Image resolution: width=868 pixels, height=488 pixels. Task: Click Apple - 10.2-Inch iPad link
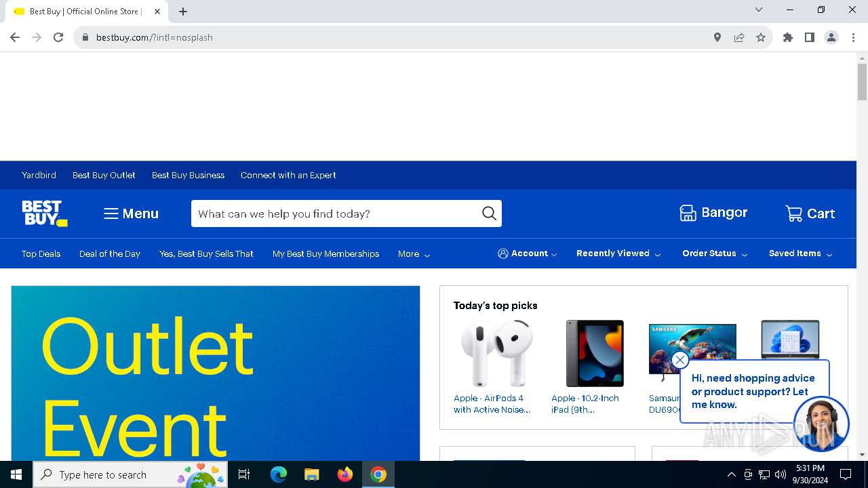(x=585, y=404)
